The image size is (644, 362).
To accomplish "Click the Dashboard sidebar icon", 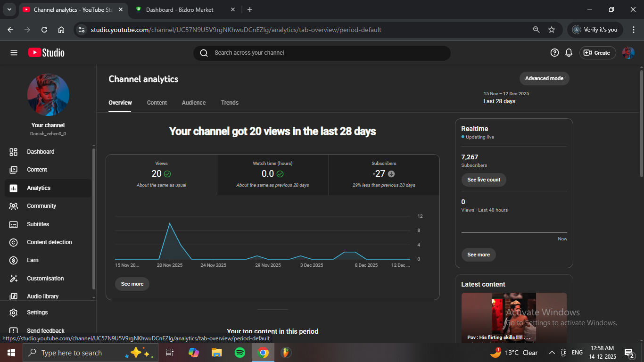I will [x=14, y=152].
